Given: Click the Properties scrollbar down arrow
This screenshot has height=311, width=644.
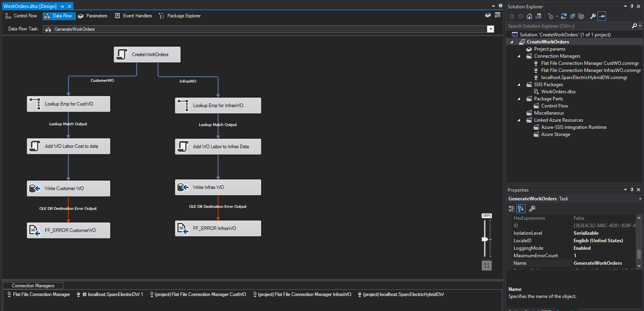Looking at the screenshot, I should pyautogui.click(x=639, y=266).
